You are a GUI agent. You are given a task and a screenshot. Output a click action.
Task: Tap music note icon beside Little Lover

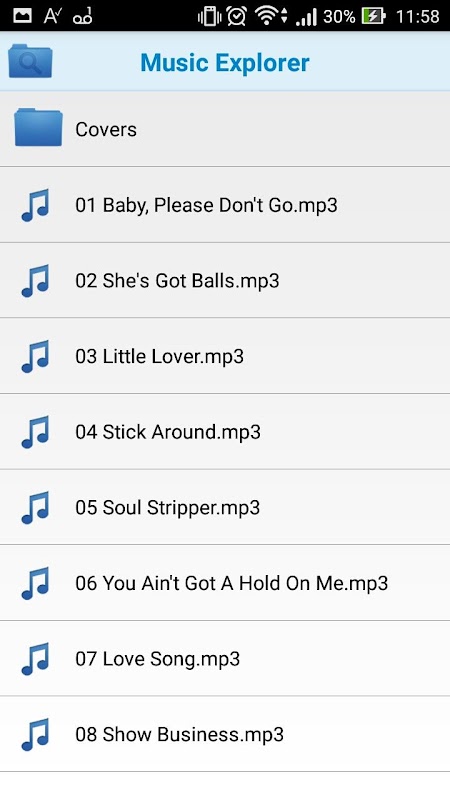point(35,356)
